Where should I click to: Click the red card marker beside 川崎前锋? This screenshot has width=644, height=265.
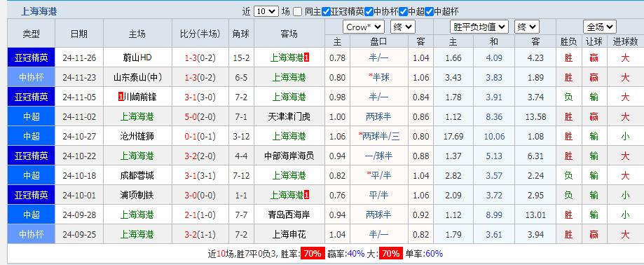pos(121,97)
